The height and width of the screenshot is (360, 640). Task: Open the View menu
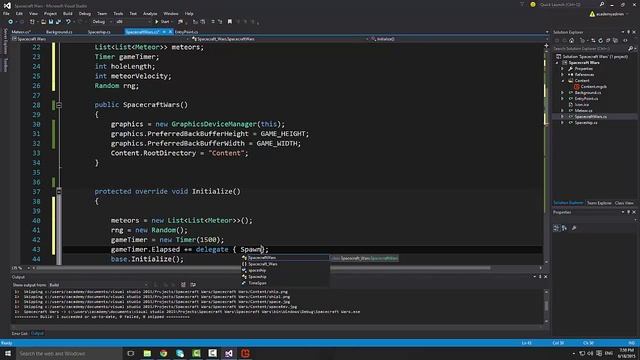click(33, 13)
